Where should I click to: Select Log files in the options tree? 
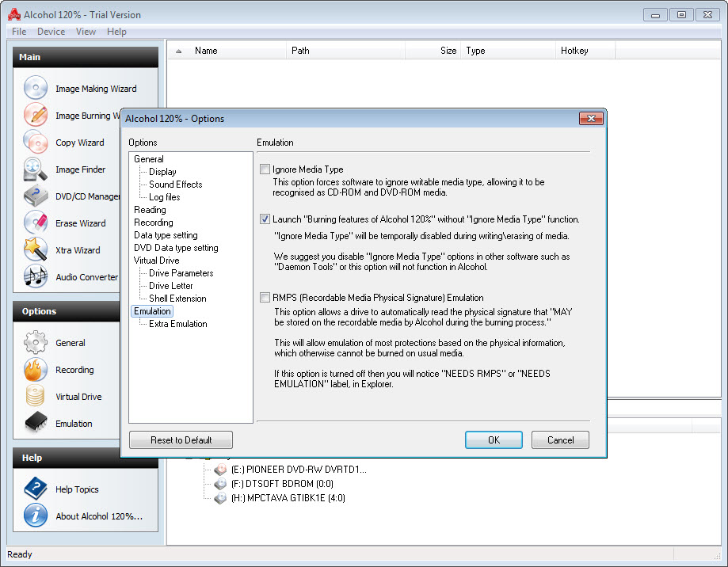pos(164,197)
